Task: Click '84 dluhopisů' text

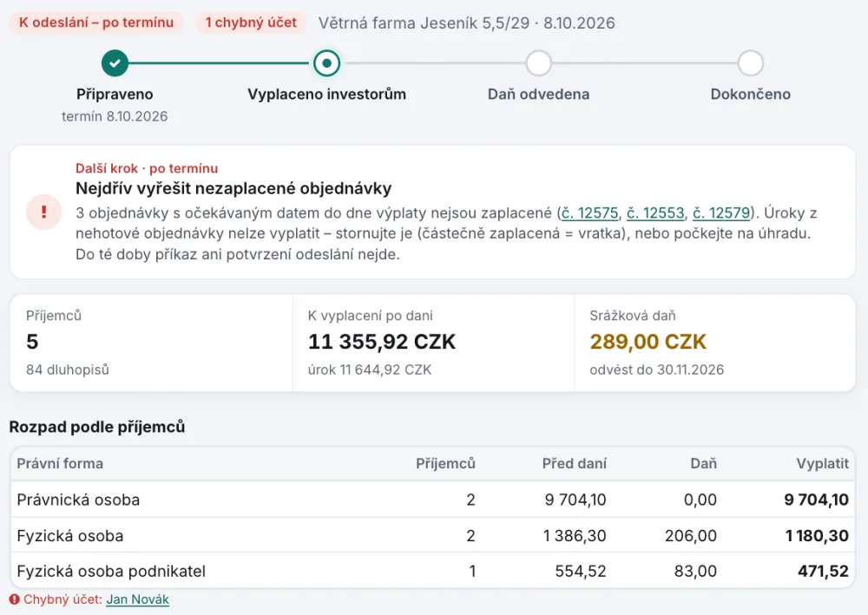Action: pos(68,370)
